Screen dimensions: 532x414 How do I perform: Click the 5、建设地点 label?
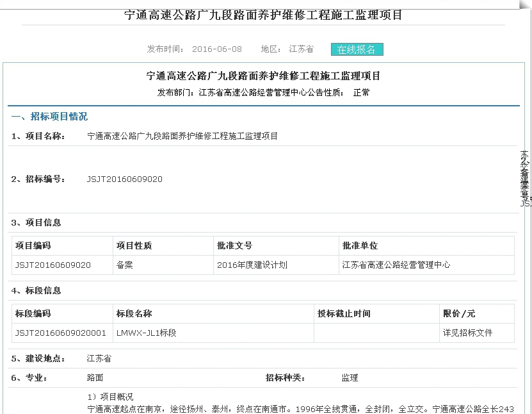click(x=38, y=358)
